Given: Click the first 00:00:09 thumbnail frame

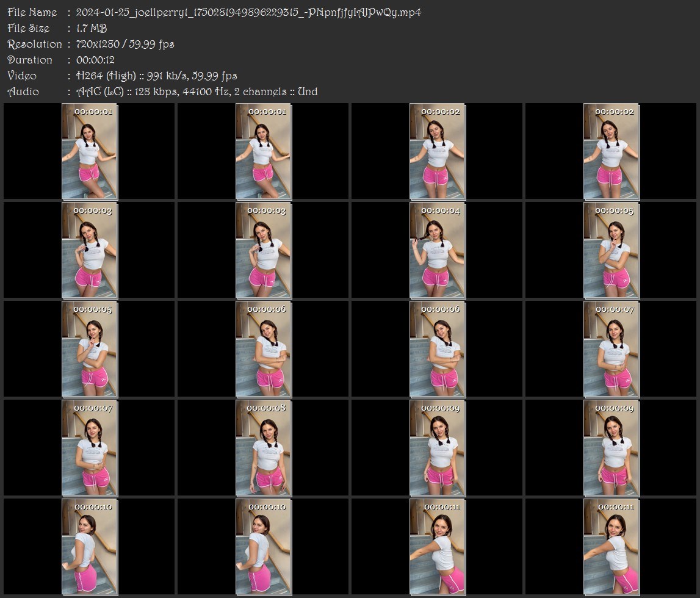Looking at the screenshot, I should pyautogui.click(x=438, y=448).
